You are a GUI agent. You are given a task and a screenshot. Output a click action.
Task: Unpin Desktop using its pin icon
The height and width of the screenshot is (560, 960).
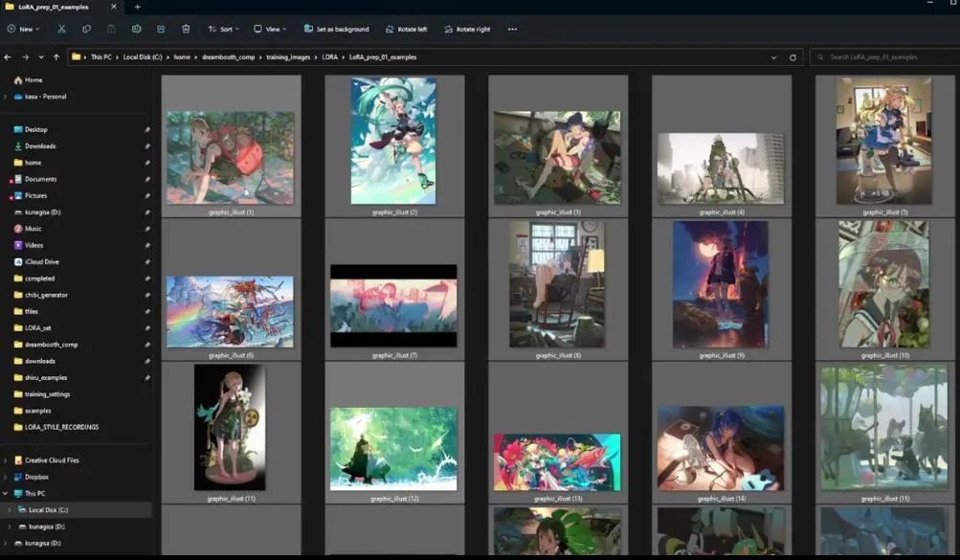(x=147, y=130)
